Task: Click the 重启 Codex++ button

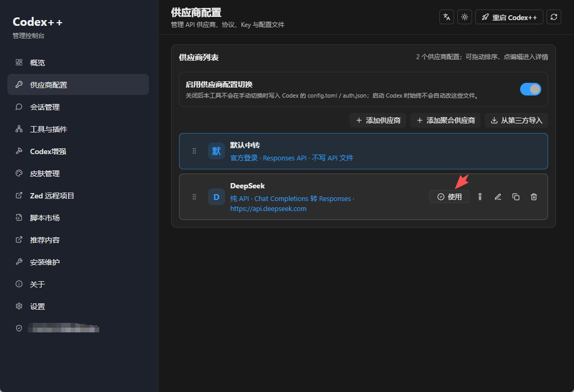Action: [509, 17]
